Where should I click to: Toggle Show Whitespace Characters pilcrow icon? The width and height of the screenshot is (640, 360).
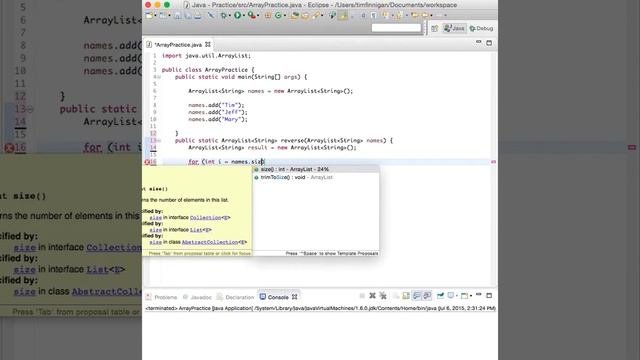[x=374, y=16]
